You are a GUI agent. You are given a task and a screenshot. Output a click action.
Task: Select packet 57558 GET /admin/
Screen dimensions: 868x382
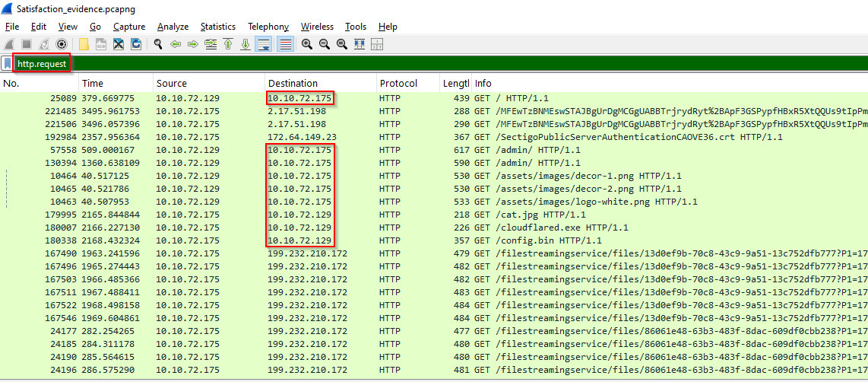(434, 150)
